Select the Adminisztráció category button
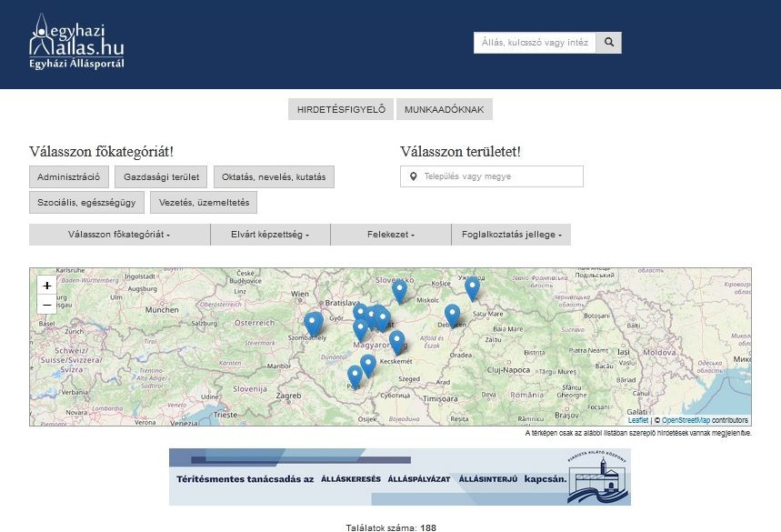The image size is (781, 532). [x=70, y=176]
